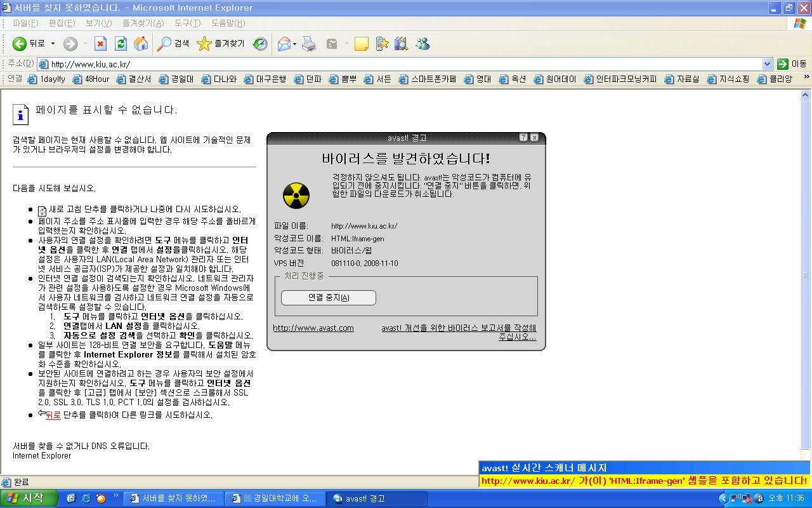This screenshot has height=508, width=812.
Task: Open the 편집(E) menu
Action: tap(62, 23)
